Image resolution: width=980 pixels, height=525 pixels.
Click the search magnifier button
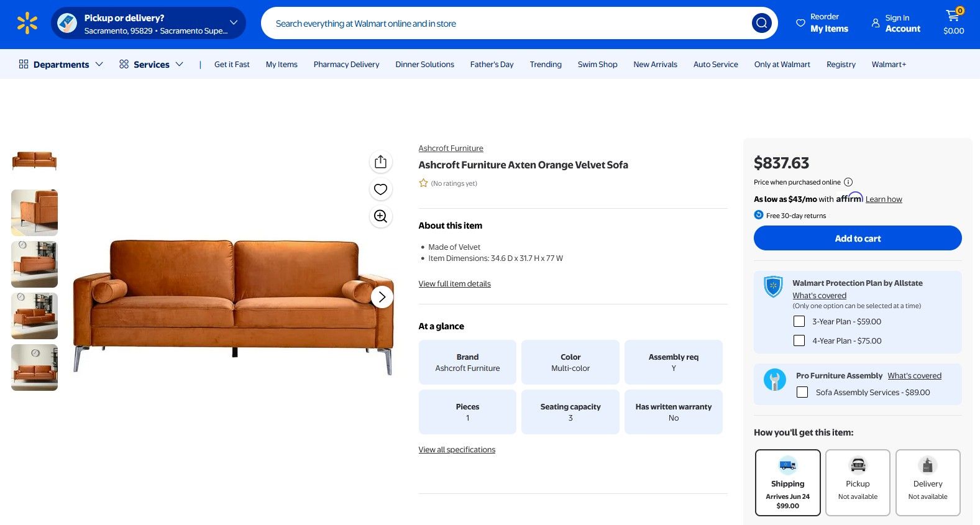point(761,24)
